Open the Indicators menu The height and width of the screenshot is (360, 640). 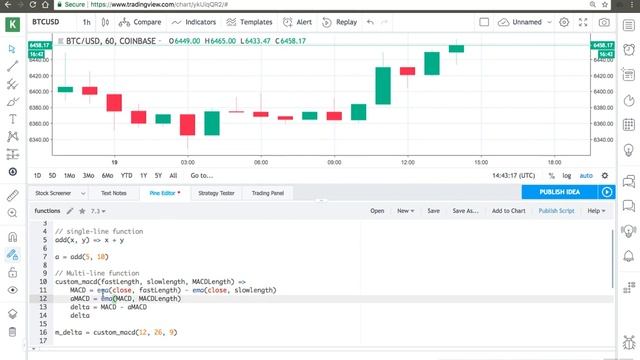coord(193,22)
